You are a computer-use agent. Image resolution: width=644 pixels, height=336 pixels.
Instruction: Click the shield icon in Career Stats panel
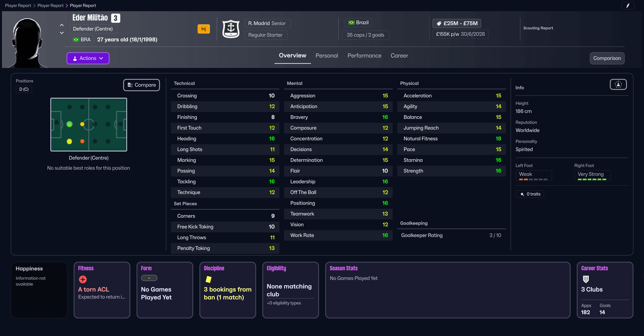[586, 280]
